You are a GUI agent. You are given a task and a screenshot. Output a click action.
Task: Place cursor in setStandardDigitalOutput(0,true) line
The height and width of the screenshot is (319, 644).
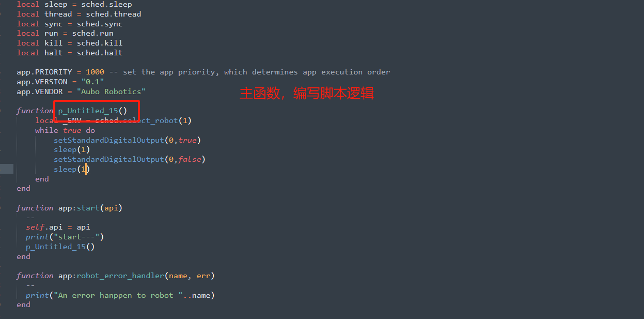[x=127, y=140]
